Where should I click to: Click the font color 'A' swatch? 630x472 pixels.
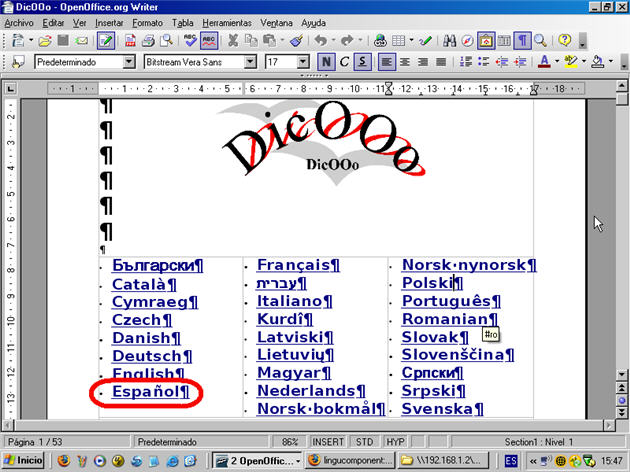(543, 62)
